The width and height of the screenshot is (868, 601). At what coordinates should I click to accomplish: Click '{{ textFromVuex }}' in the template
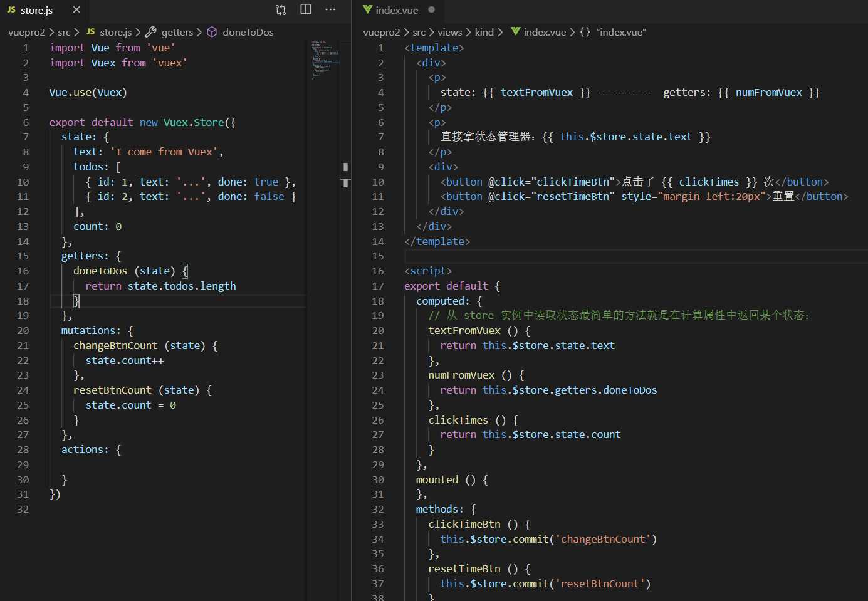coord(537,92)
